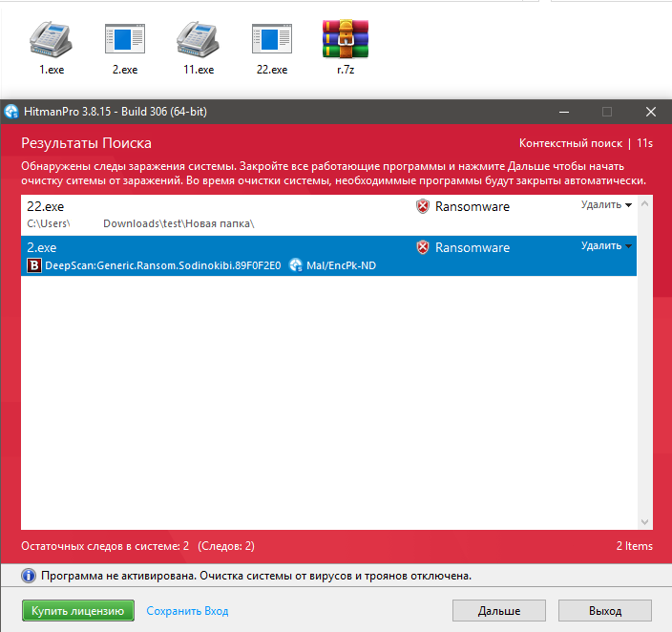
Task: Click the blue info icon near activation notice
Action: tap(29, 576)
